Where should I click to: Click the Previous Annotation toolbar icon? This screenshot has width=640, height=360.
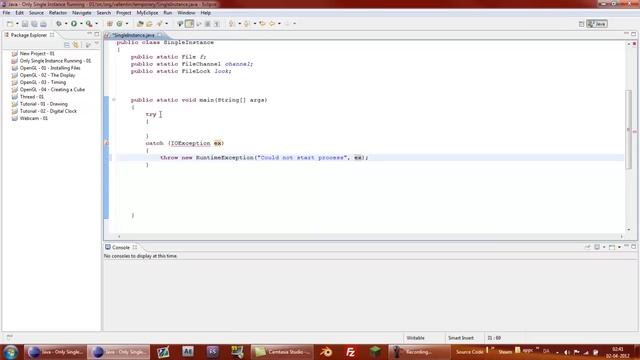point(247,24)
